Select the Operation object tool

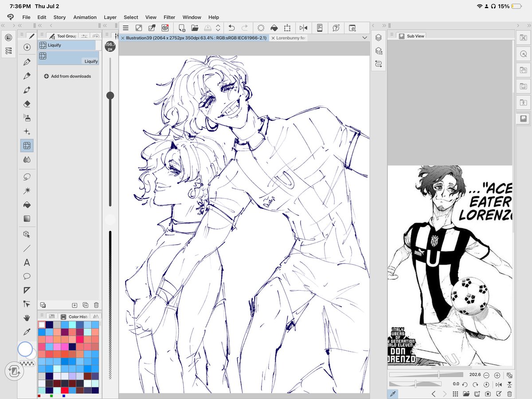coord(27,234)
